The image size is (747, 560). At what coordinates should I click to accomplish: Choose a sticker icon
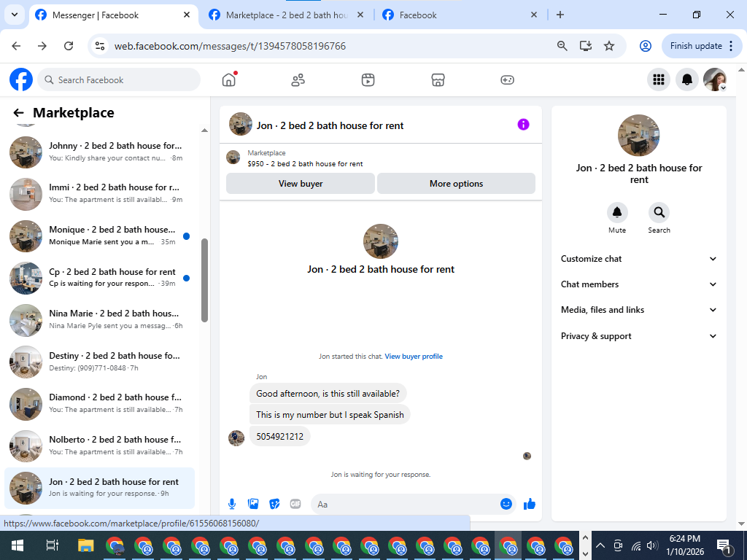click(274, 504)
